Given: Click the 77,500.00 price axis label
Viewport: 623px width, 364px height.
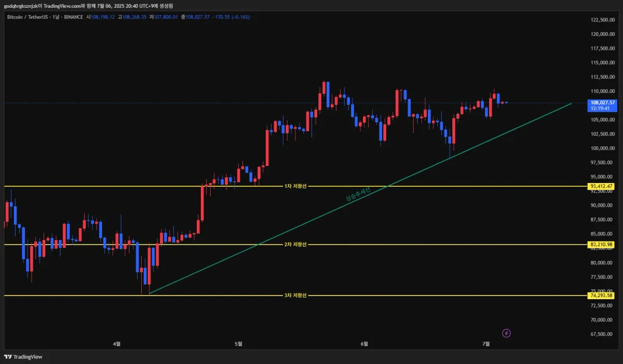Looking at the screenshot, I should [x=603, y=277].
